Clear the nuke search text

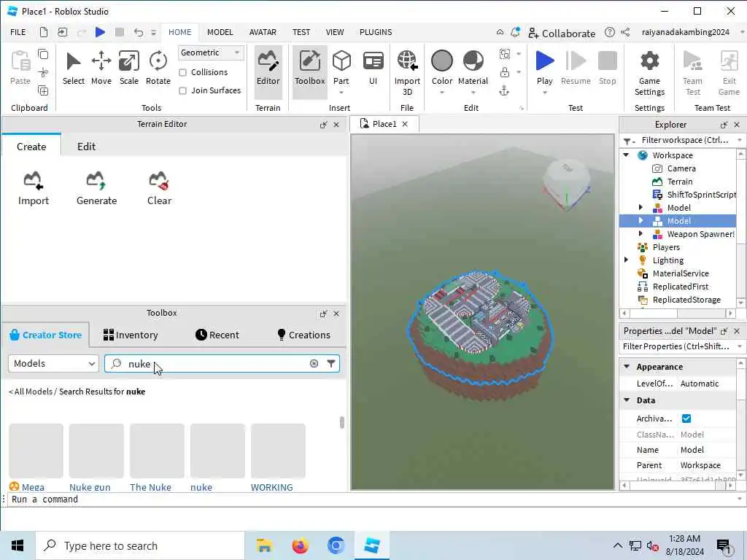(x=314, y=363)
